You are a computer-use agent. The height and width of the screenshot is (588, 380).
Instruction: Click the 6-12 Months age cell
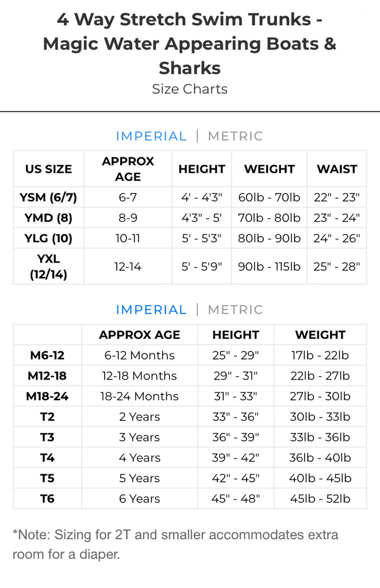pyautogui.click(x=140, y=355)
